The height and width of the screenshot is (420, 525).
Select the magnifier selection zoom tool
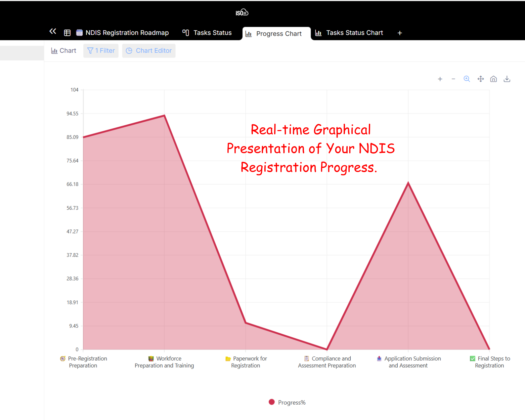467,79
